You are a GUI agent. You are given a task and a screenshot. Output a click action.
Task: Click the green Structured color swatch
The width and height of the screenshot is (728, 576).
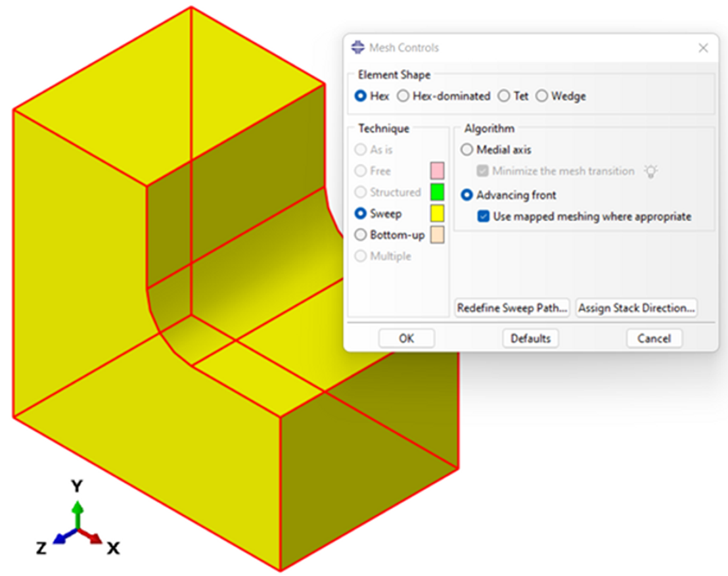tap(437, 193)
